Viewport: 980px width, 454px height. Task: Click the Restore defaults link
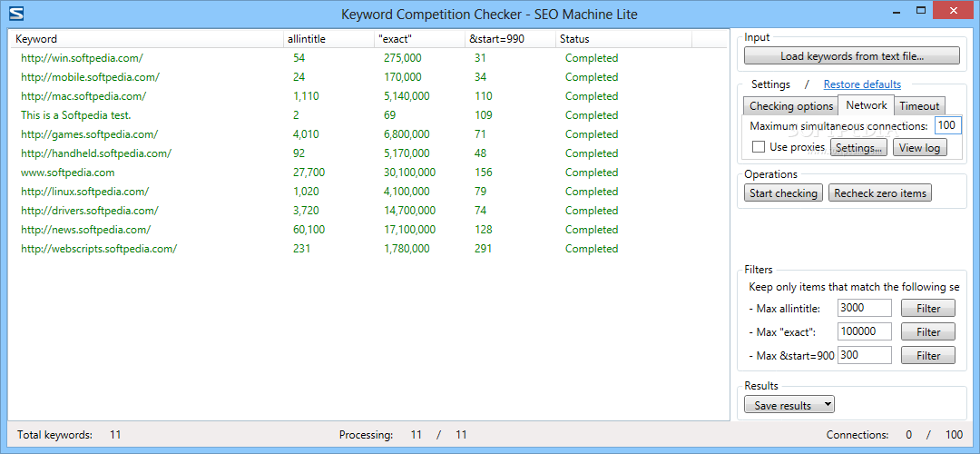pos(862,84)
